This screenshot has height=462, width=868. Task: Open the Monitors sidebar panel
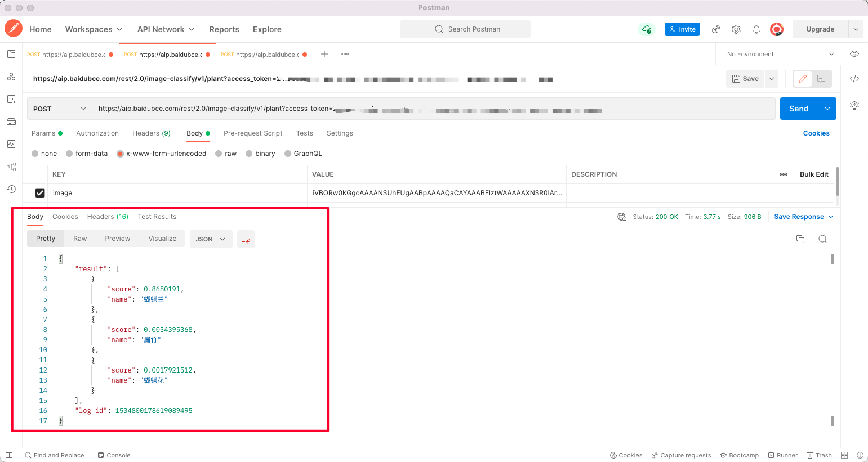tap(11, 144)
